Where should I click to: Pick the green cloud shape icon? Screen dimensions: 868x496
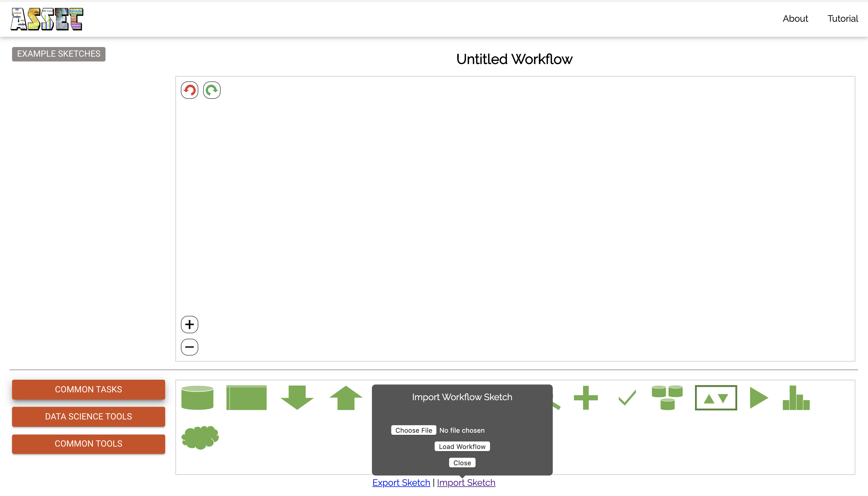(x=200, y=437)
